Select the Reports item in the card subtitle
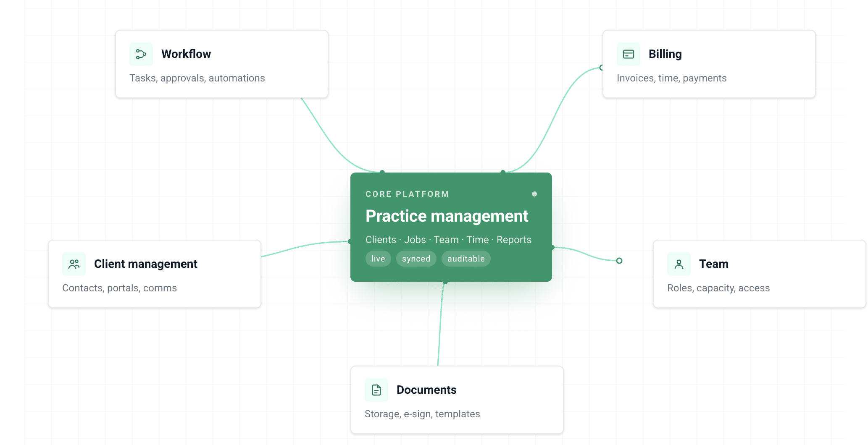868x445 pixels. [x=514, y=240]
